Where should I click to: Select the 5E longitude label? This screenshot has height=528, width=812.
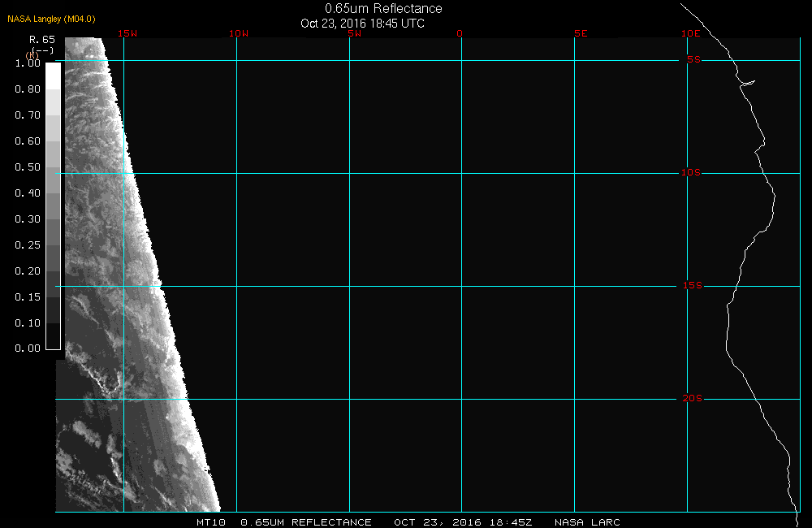pos(580,33)
